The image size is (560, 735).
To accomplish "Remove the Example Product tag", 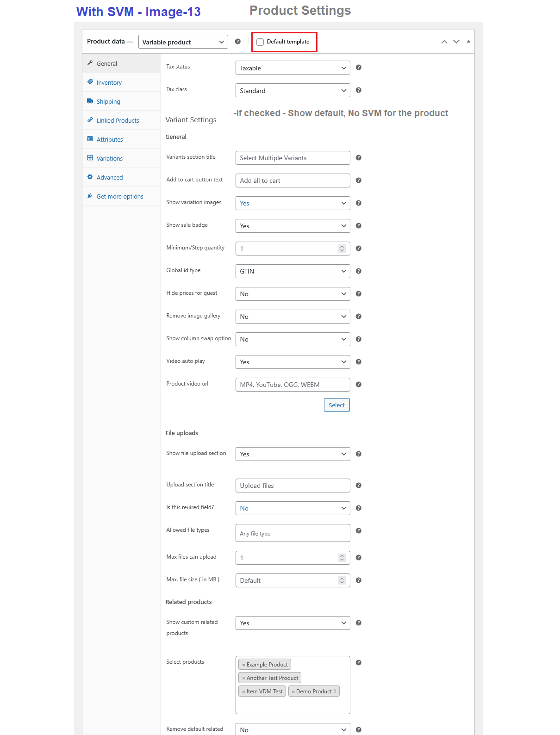I will click(243, 665).
